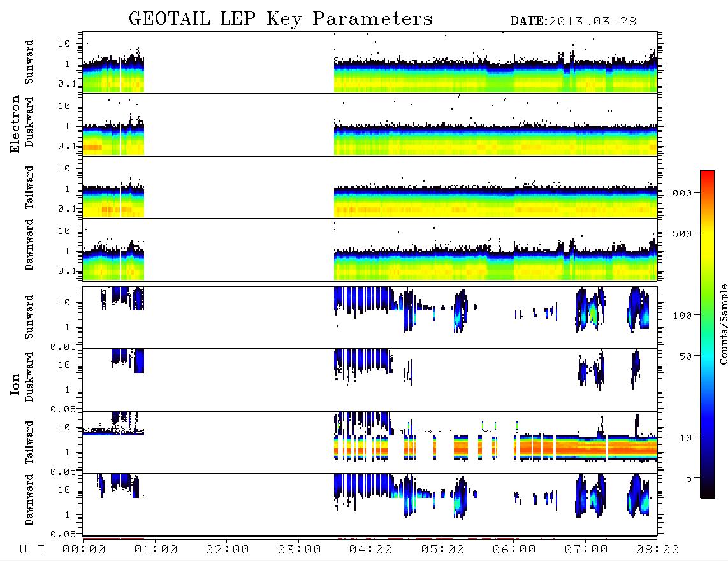The height and width of the screenshot is (561, 728).
Task: Click the '0.05' tick of Ion Tailward panel
Action: 63,471
